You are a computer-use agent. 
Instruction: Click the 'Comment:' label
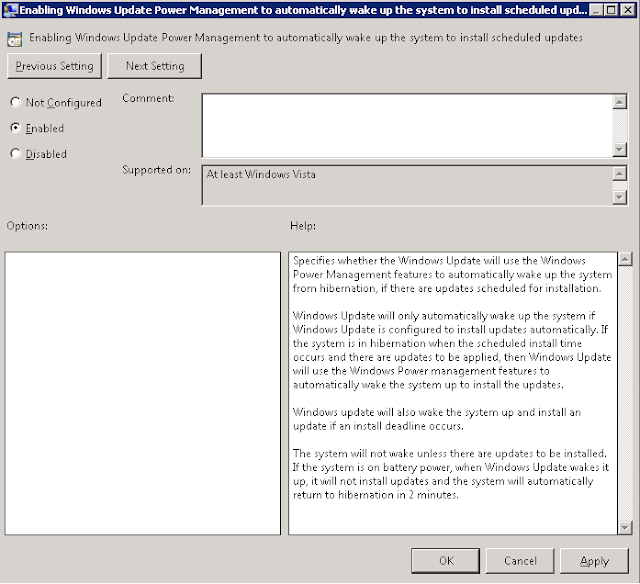(x=148, y=98)
